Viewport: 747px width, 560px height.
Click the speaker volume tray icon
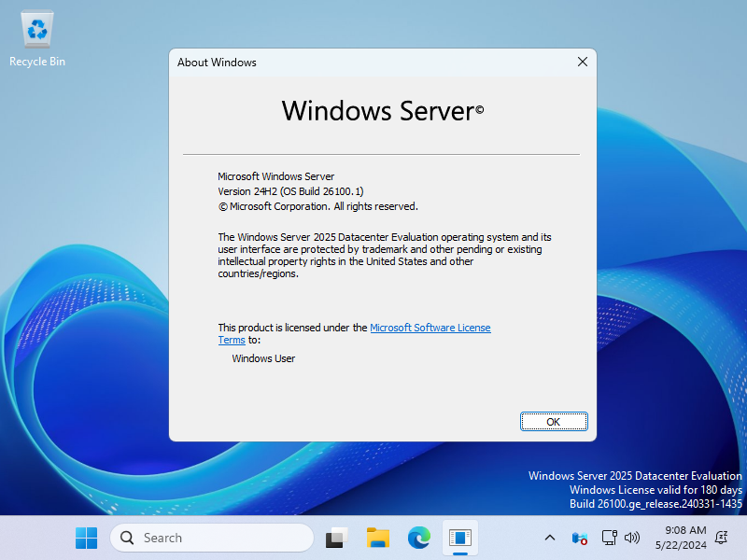(x=632, y=538)
